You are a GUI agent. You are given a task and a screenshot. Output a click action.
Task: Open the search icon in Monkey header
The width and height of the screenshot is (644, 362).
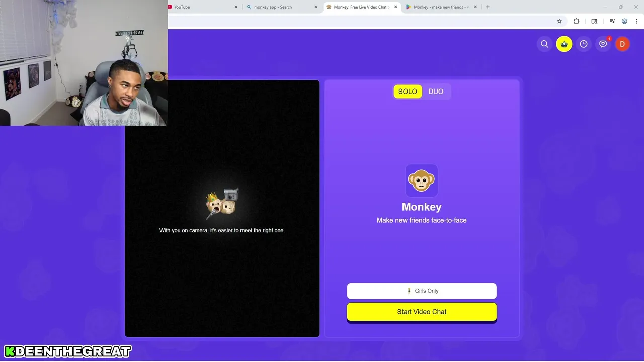tap(544, 44)
